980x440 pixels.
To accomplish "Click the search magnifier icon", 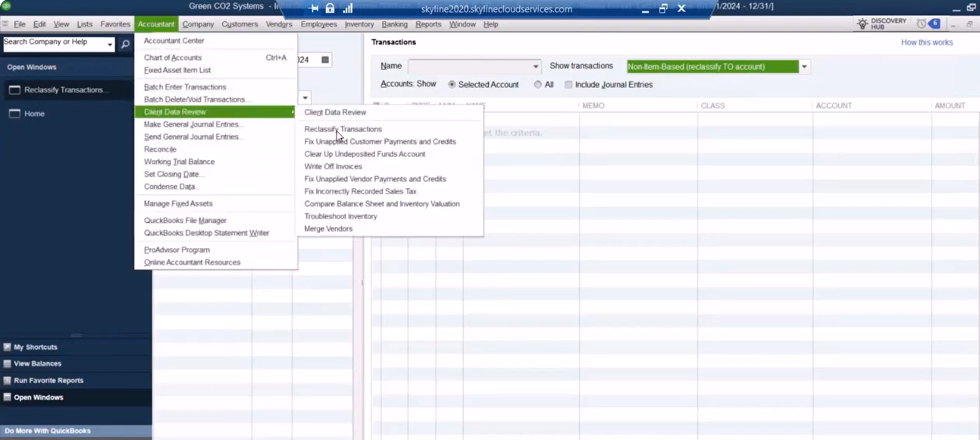I will point(125,45).
